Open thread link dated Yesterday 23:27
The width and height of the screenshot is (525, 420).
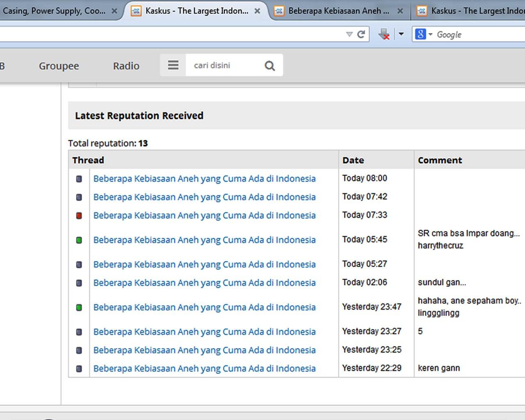pos(204,332)
